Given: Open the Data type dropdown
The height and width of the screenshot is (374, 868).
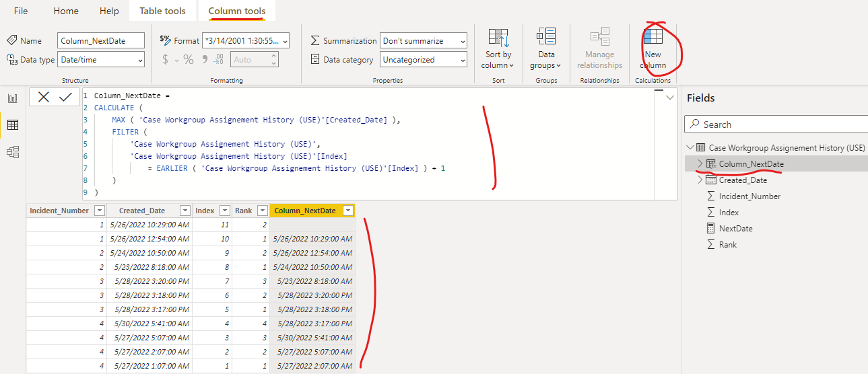Looking at the screenshot, I should click(x=101, y=60).
